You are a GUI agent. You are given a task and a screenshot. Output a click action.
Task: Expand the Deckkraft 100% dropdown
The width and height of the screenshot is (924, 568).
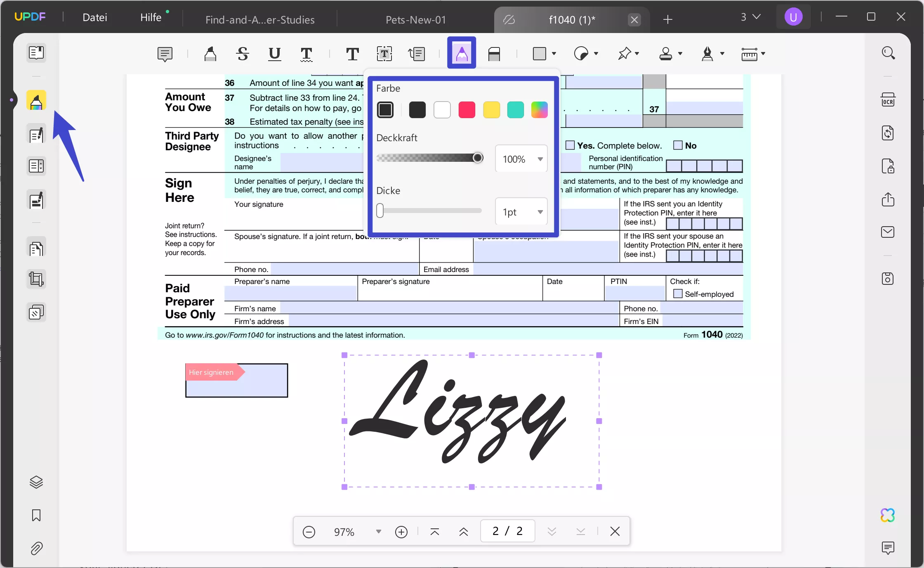(540, 159)
